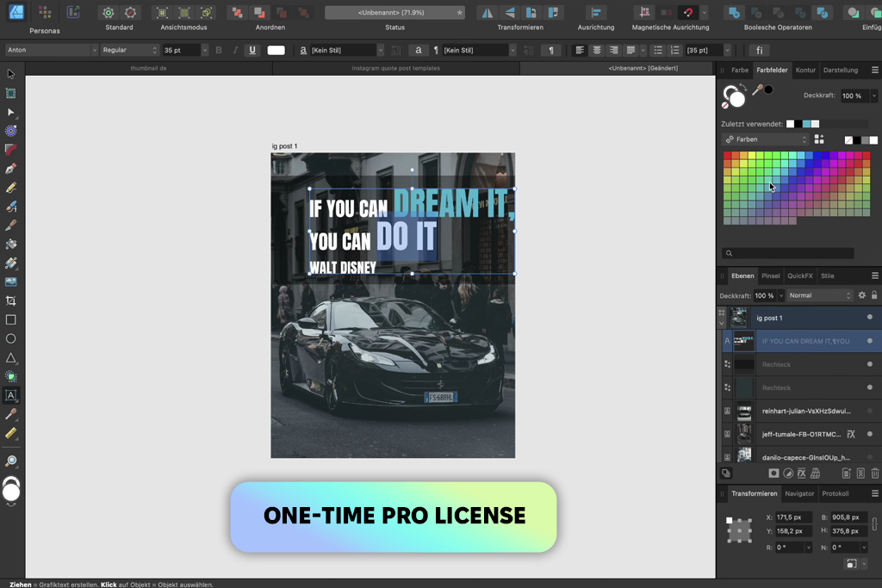Switch to the Export Persona

point(73,12)
